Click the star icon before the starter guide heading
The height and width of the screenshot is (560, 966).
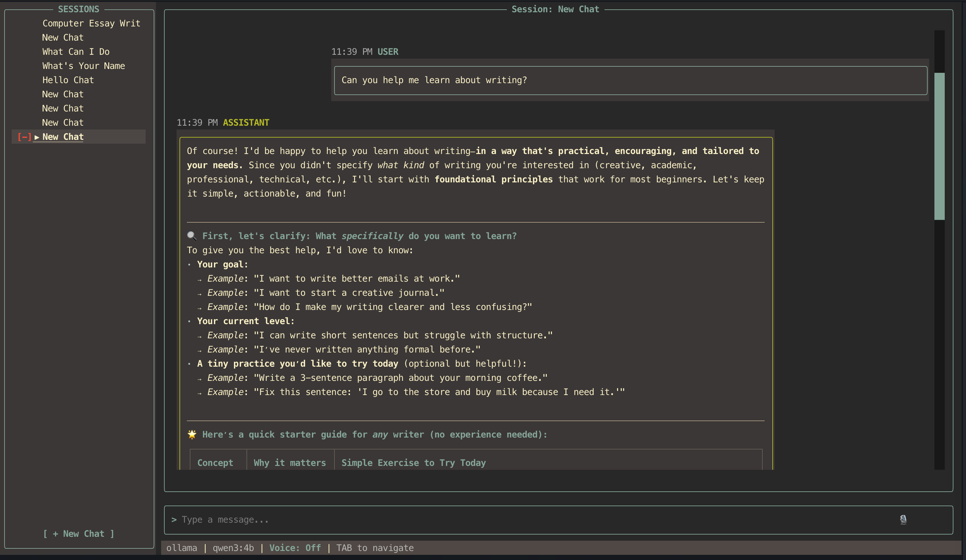pos(192,434)
